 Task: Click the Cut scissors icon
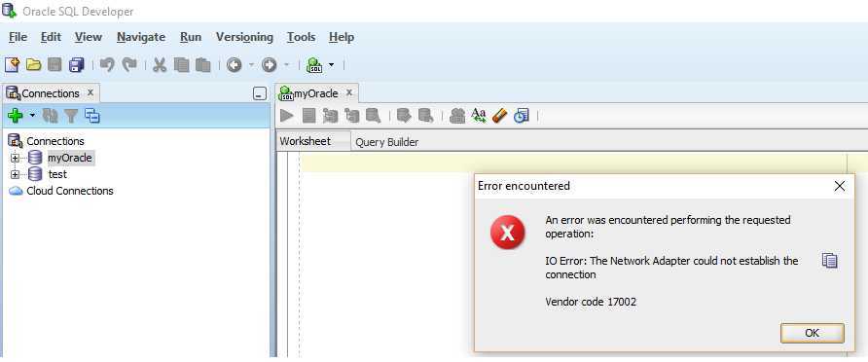160,65
